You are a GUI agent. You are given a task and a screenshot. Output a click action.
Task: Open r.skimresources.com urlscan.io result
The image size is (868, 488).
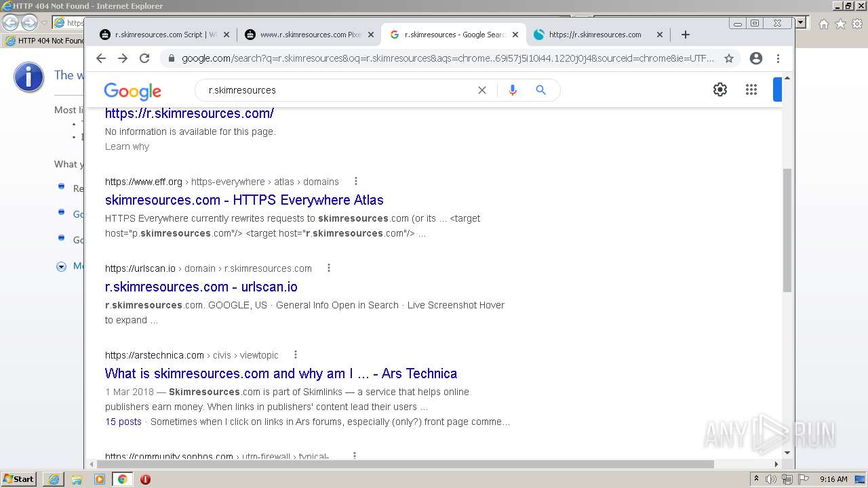click(201, 287)
